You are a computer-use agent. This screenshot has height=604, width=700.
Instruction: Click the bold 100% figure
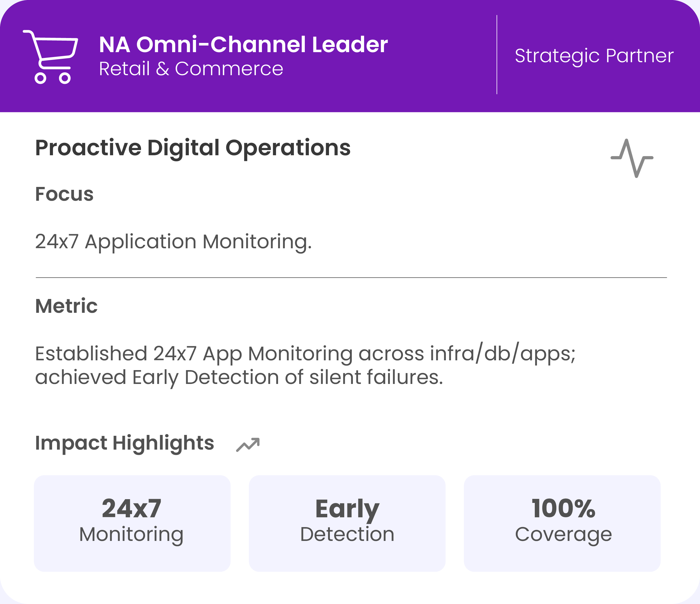(563, 508)
